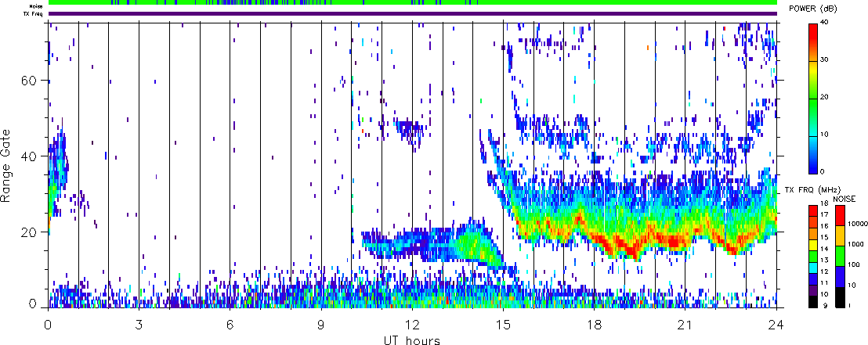Pick the green segment of the NOISE colorbar

(841, 256)
